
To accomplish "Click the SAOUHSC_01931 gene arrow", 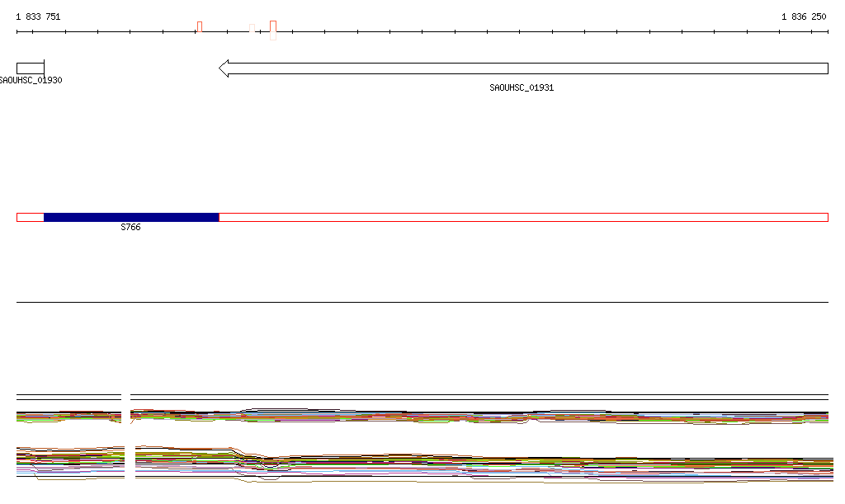I will (x=523, y=68).
